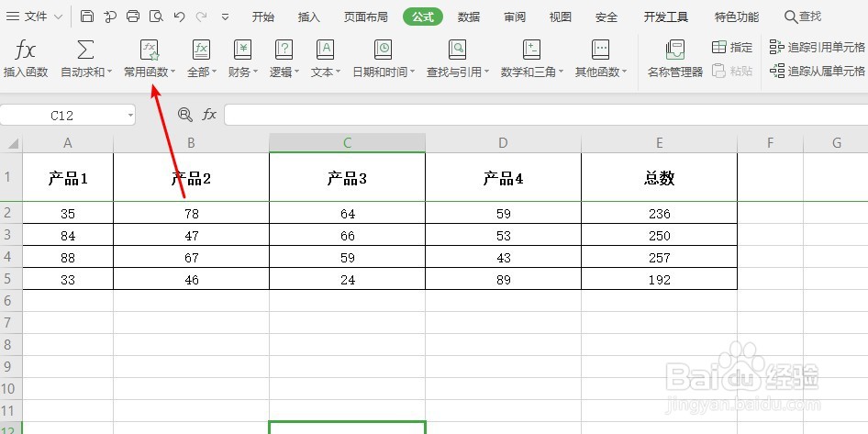
Task: Select row 6 header
Action: (11, 301)
